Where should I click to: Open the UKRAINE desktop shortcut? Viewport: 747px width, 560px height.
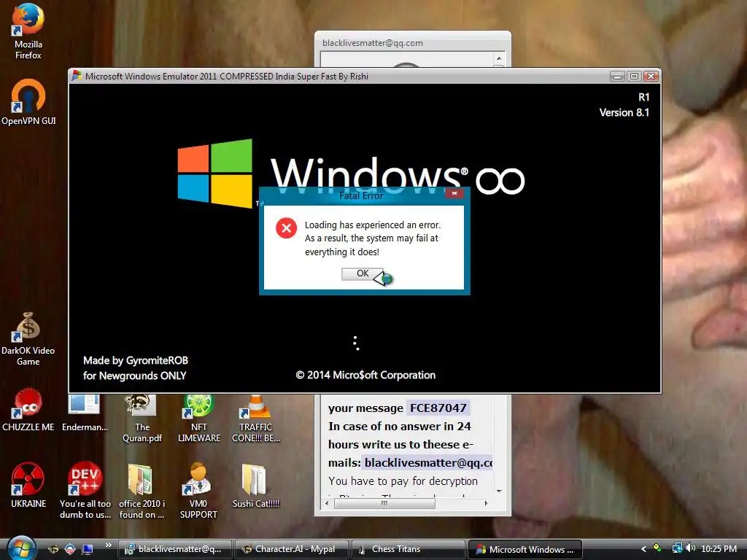coord(28,485)
